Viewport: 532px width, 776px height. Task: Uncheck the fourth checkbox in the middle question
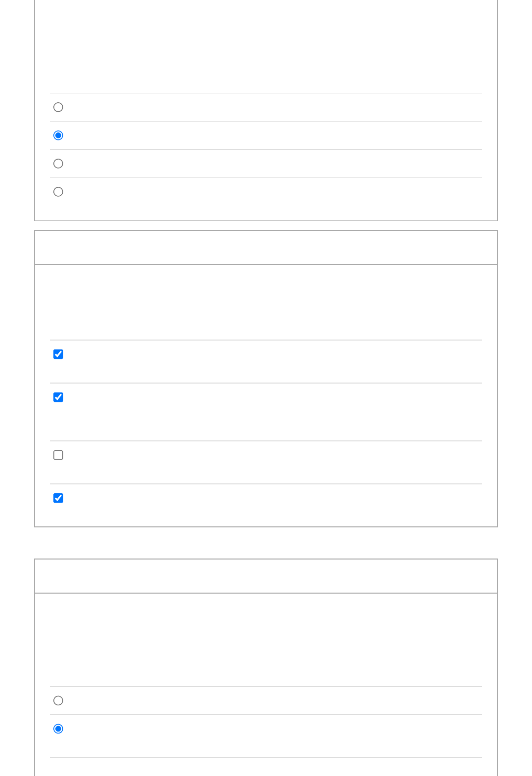coord(58,498)
